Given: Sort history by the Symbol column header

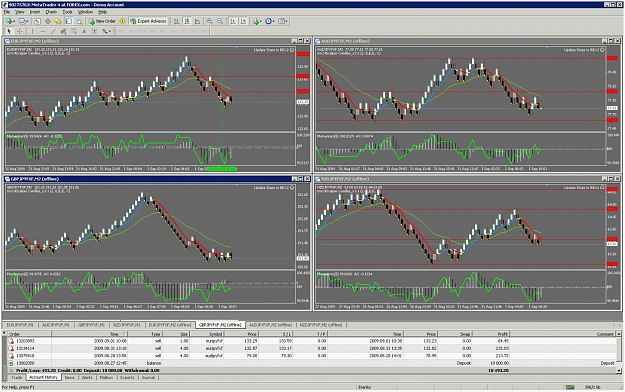Looking at the screenshot, I should tap(206, 334).
